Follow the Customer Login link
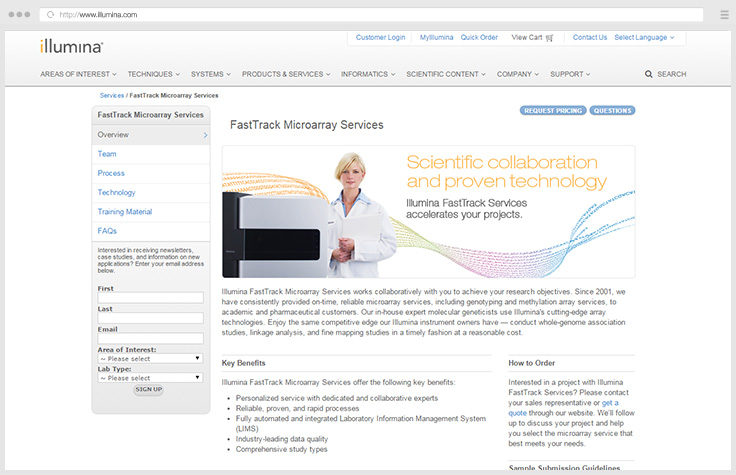 pos(380,37)
